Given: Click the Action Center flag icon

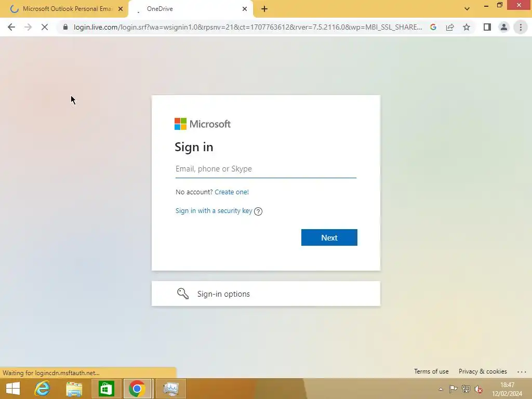Looking at the screenshot, I should pos(453,389).
